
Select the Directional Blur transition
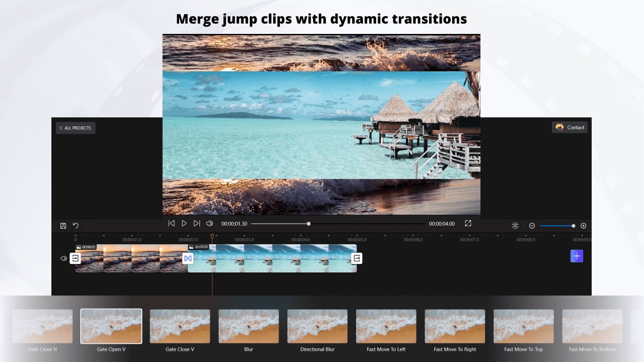(317, 326)
